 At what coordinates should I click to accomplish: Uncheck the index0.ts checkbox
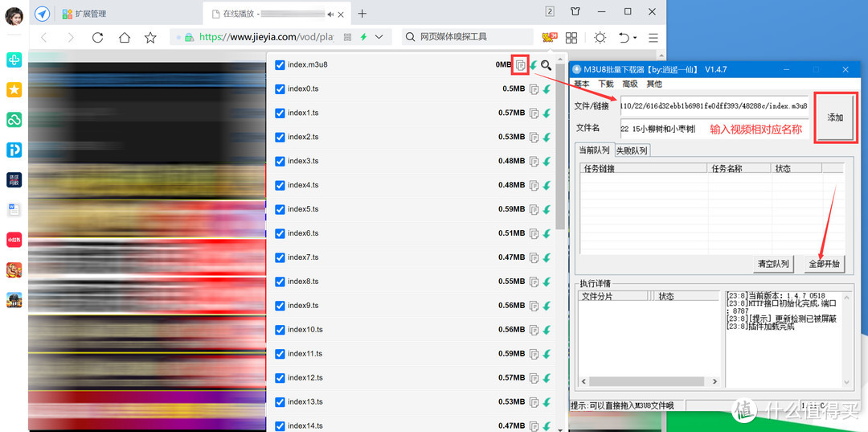280,88
